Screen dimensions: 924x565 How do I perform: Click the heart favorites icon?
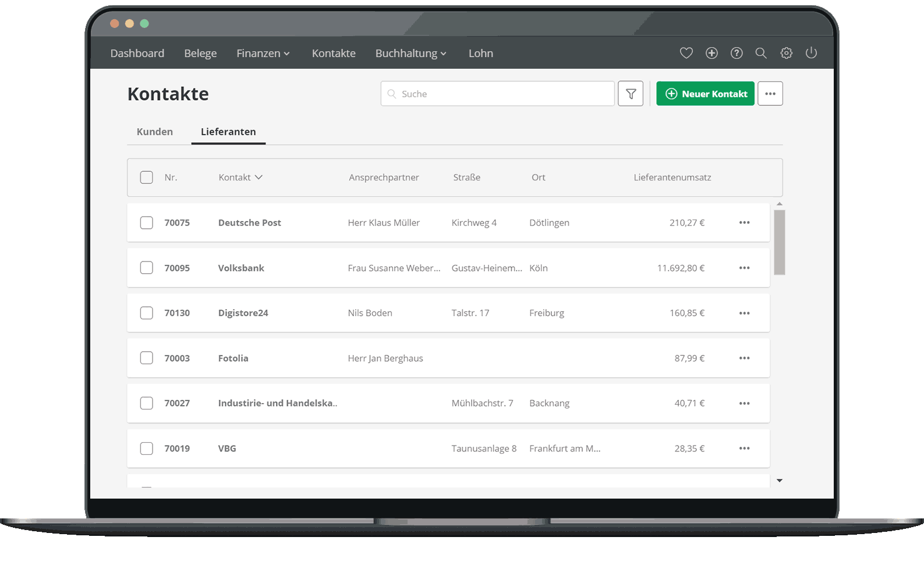coord(686,53)
